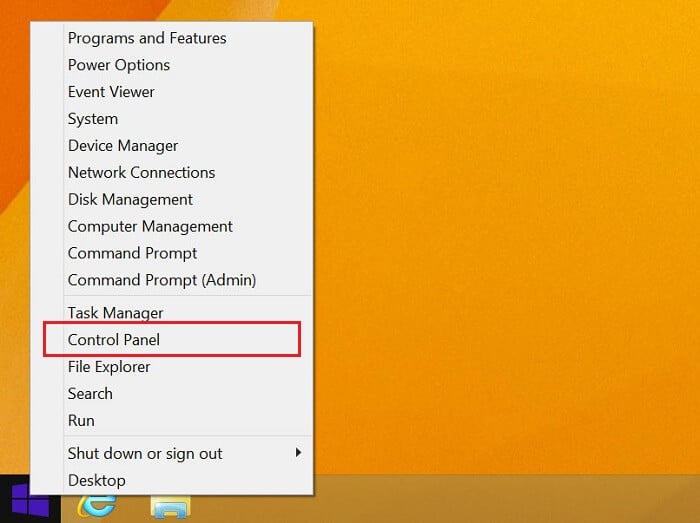Open Control Panel from the menu
700x523 pixels.
click(x=171, y=340)
